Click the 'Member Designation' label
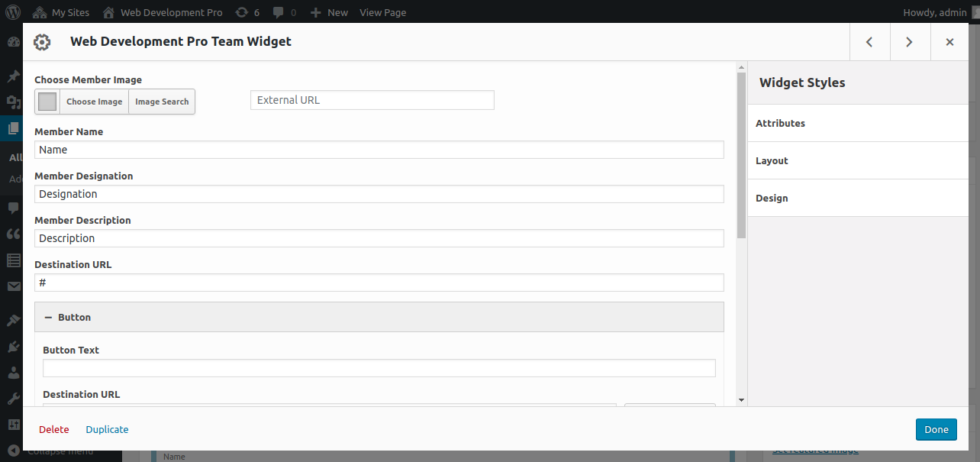 84,176
